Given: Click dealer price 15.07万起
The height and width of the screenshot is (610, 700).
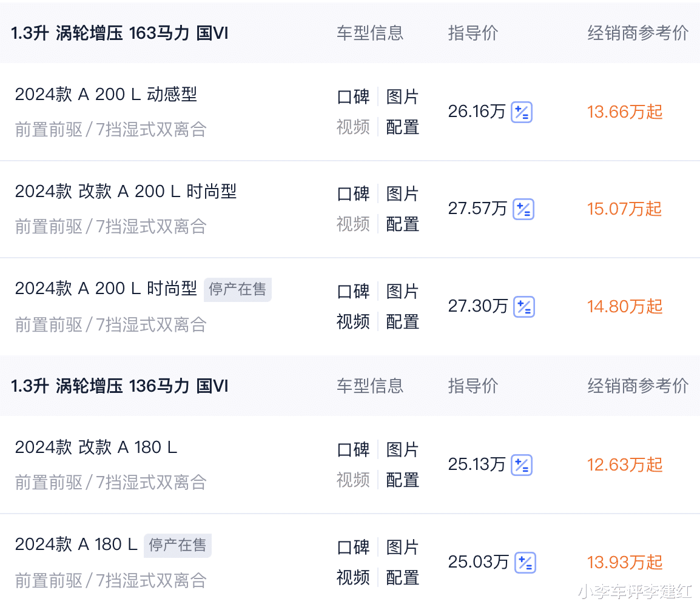Looking at the screenshot, I should pyautogui.click(x=625, y=209).
